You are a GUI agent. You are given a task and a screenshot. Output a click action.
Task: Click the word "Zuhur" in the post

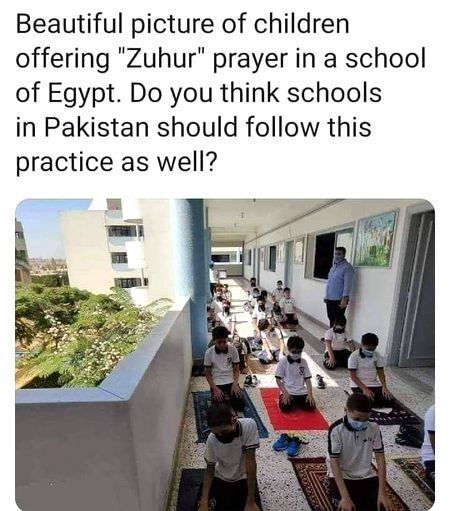click(x=159, y=58)
